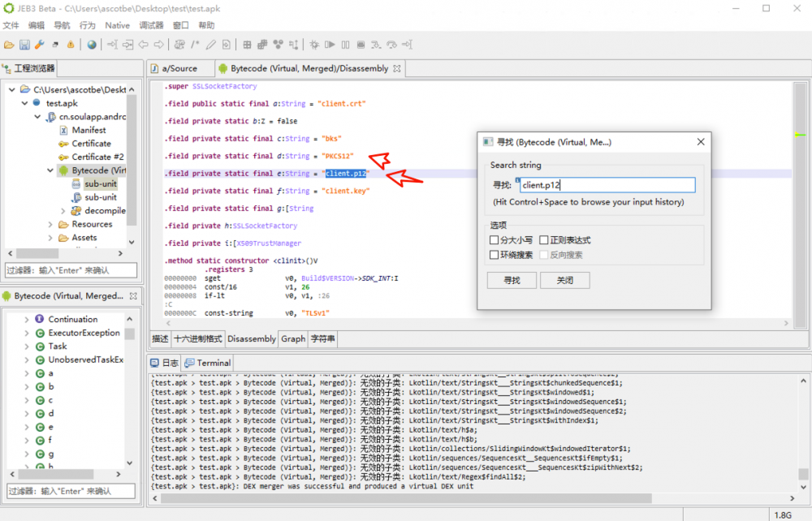Check the 环绕搜索 wrap search option
Viewport: 812px width, 521px height.
point(495,255)
